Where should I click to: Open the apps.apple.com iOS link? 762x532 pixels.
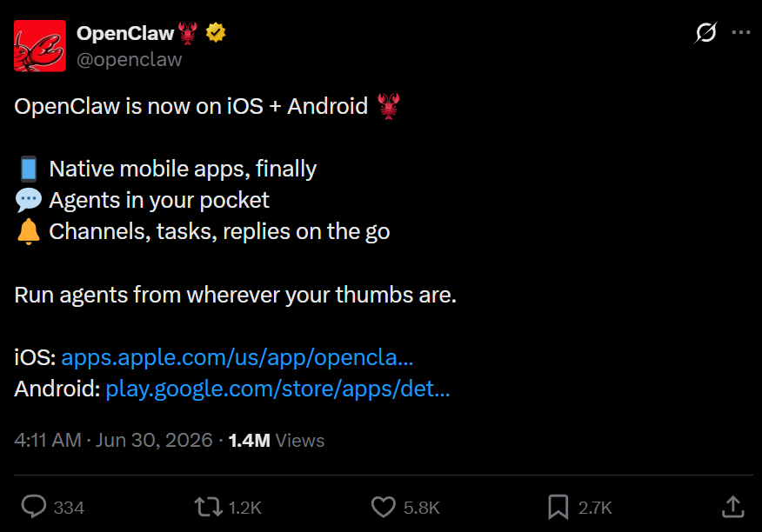tap(237, 357)
